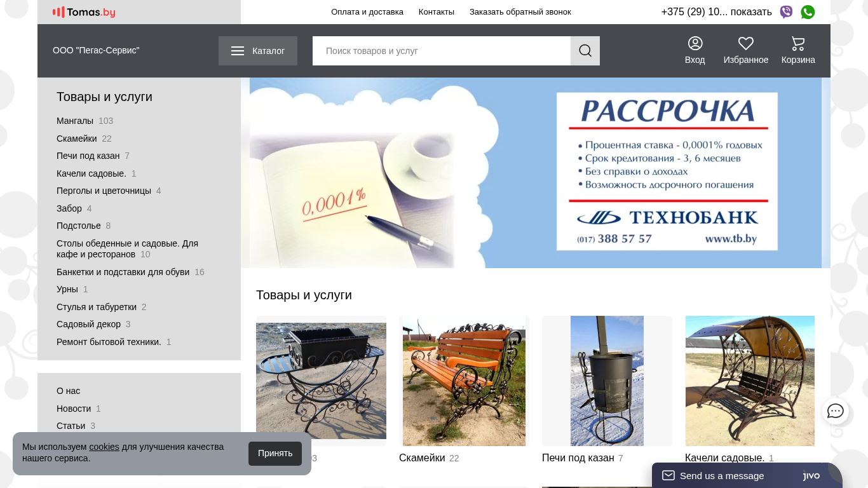Open Избранное favorites heart
The height and width of the screenshot is (488, 868).
tap(746, 51)
